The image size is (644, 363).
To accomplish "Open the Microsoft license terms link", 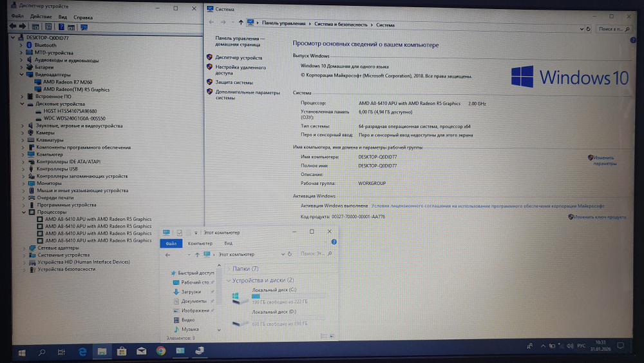I will 488,206.
